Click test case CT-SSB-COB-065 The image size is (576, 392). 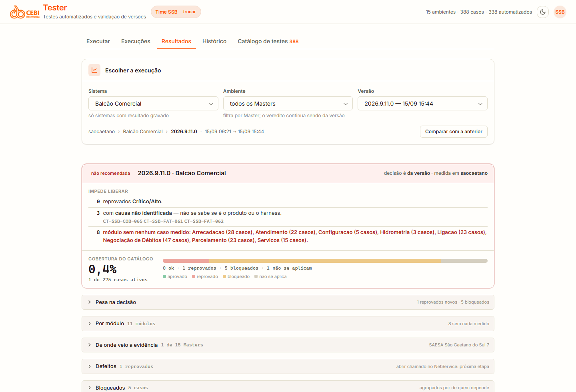click(122, 221)
